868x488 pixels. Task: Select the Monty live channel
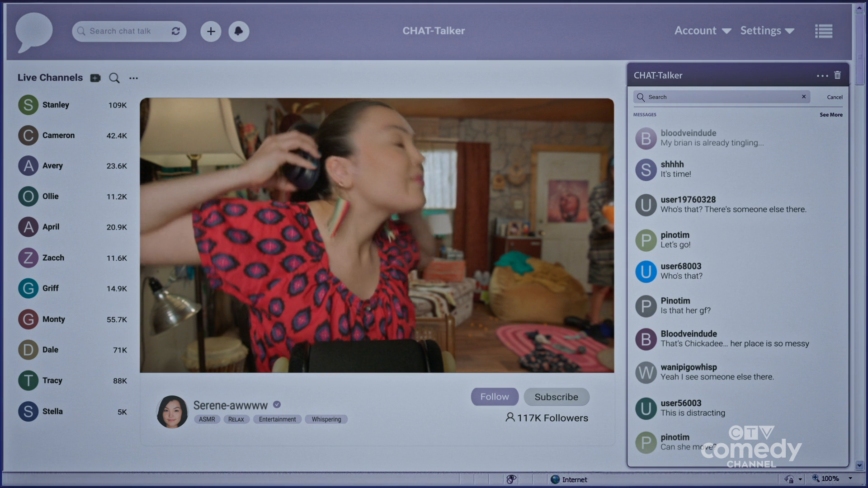[x=53, y=319]
